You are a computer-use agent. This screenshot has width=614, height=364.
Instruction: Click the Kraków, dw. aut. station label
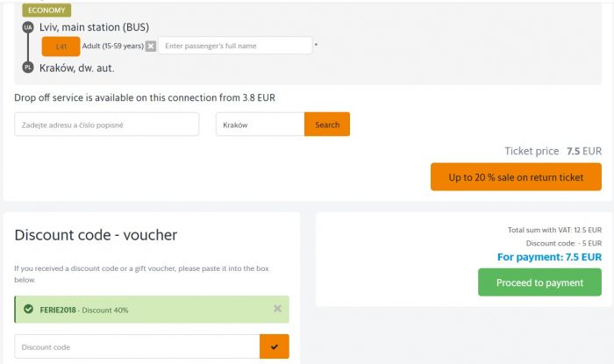click(77, 68)
